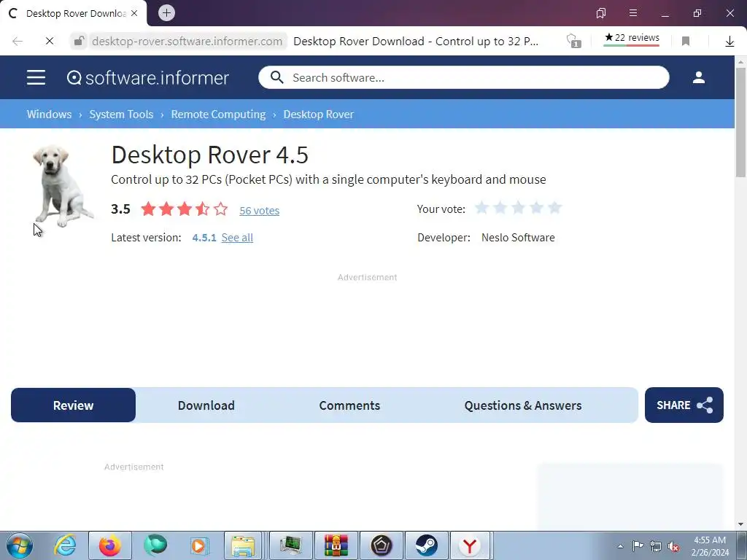Switch to Yandex browser taskbar icon
Viewport: 747px width, 560px height.
[x=471, y=545]
